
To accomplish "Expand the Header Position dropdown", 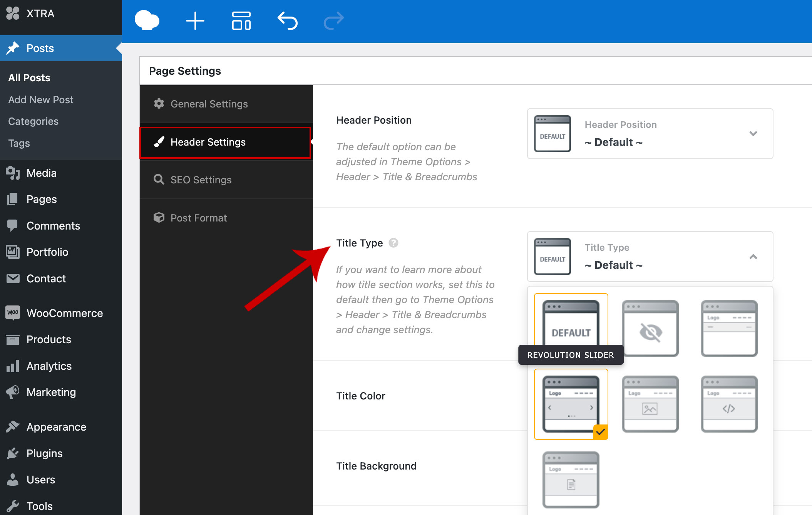I will click(753, 134).
